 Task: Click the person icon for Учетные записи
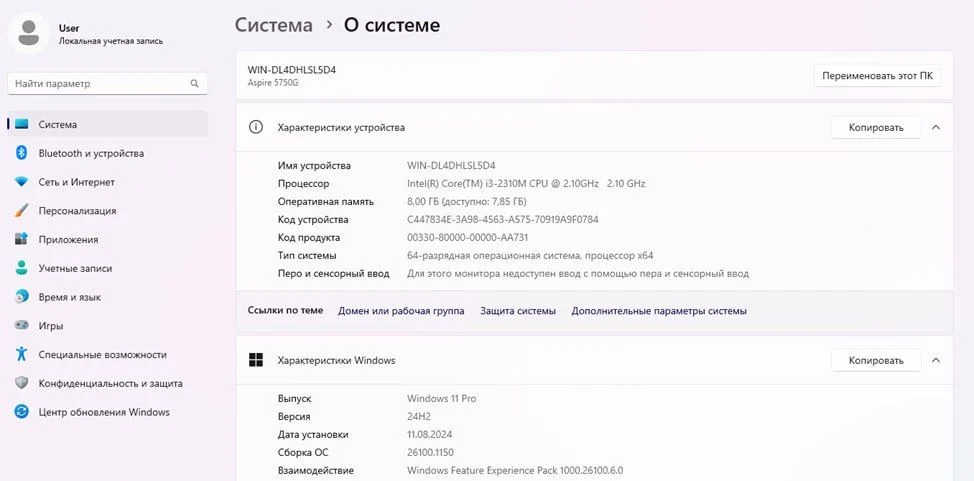[22, 268]
